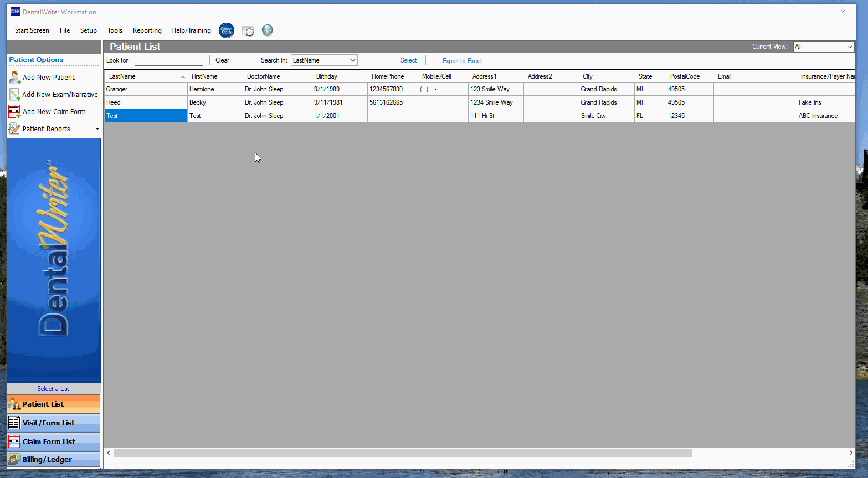
Task: Click the Claim Form List icon
Action: [14, 441]
